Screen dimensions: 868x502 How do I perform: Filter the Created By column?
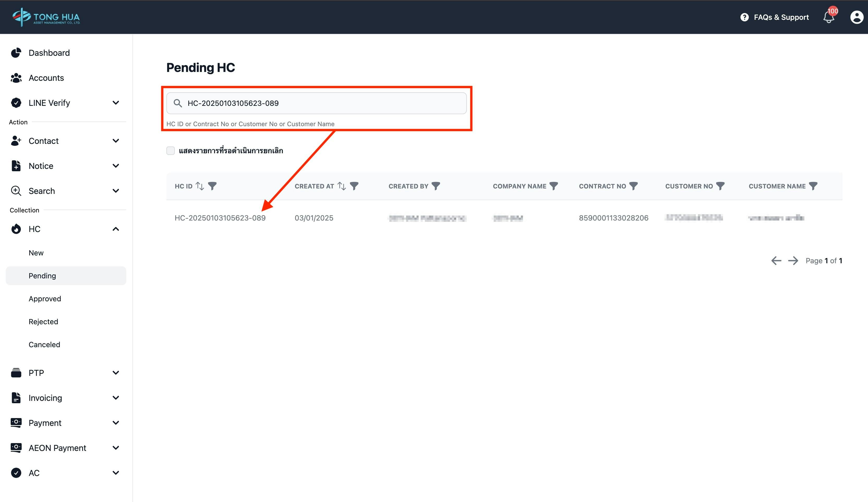[436, 186]
